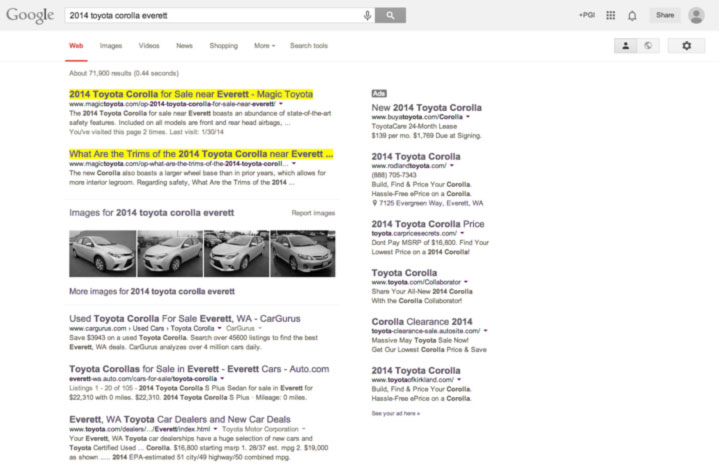Screen dimensions: 719x467
Task: Open '2014 Toyota Corolla for Sale near Everett' result
Action: [191, 94]
